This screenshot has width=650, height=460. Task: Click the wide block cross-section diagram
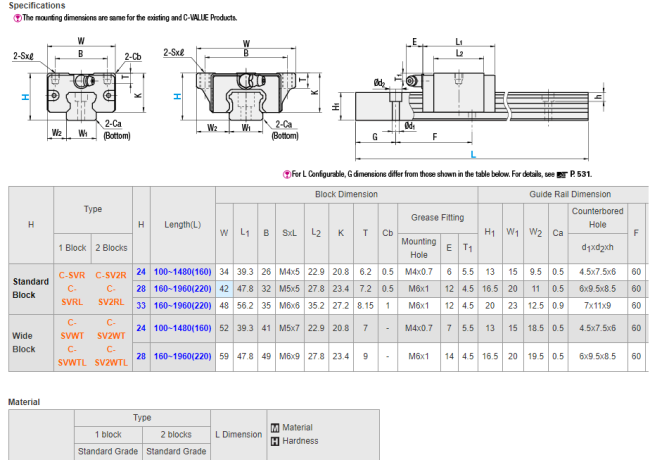[241, 95]
